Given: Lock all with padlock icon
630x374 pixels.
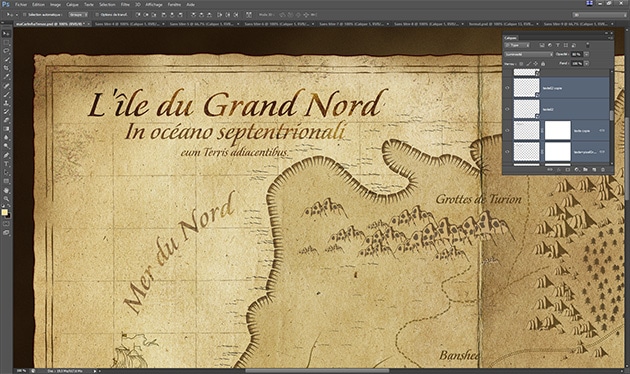Looking at the screenshot, I should [543, 64].
